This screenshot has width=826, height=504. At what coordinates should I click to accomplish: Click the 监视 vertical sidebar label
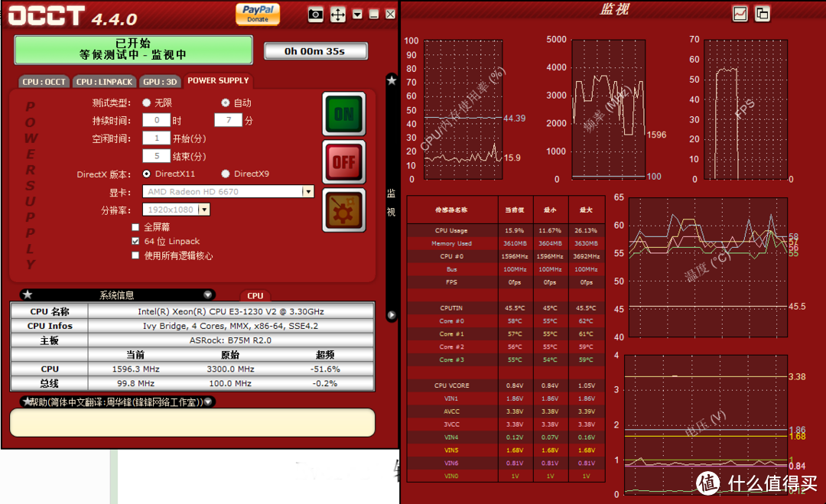point(392,202)
